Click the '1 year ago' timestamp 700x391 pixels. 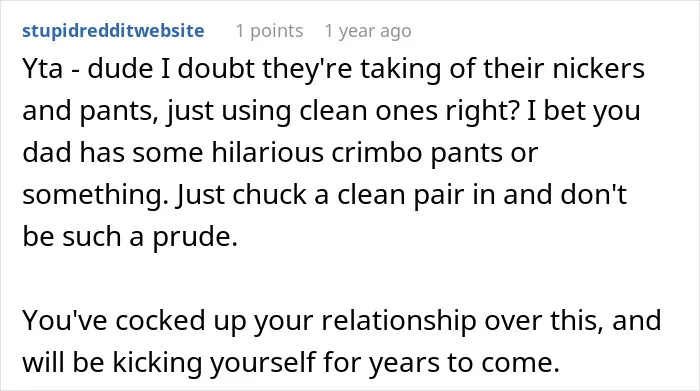pyautogui.click(x=368, y=31)
